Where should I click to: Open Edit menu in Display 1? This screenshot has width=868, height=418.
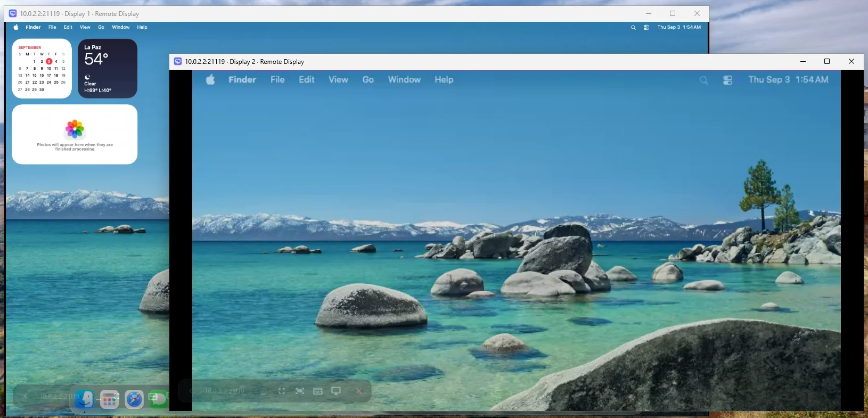click(68, 27)
